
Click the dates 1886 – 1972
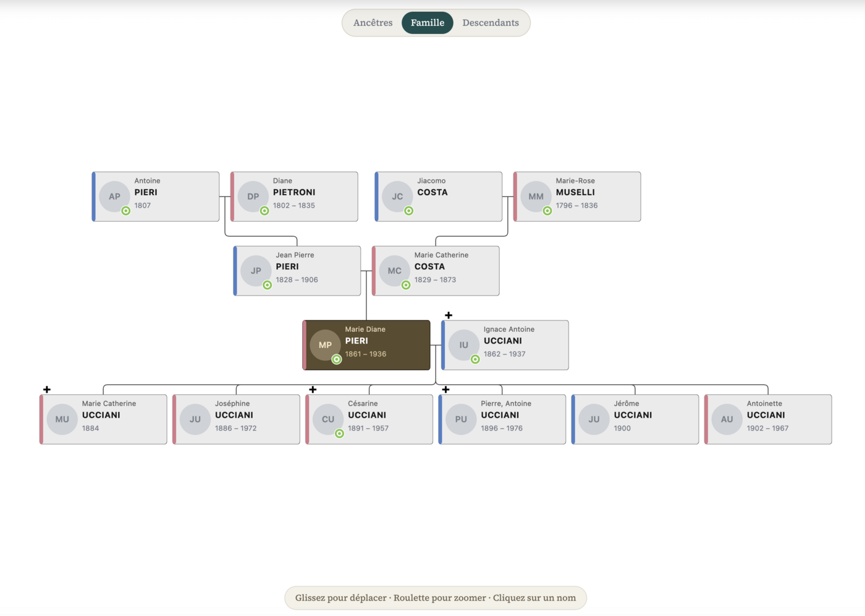(235, 428)
